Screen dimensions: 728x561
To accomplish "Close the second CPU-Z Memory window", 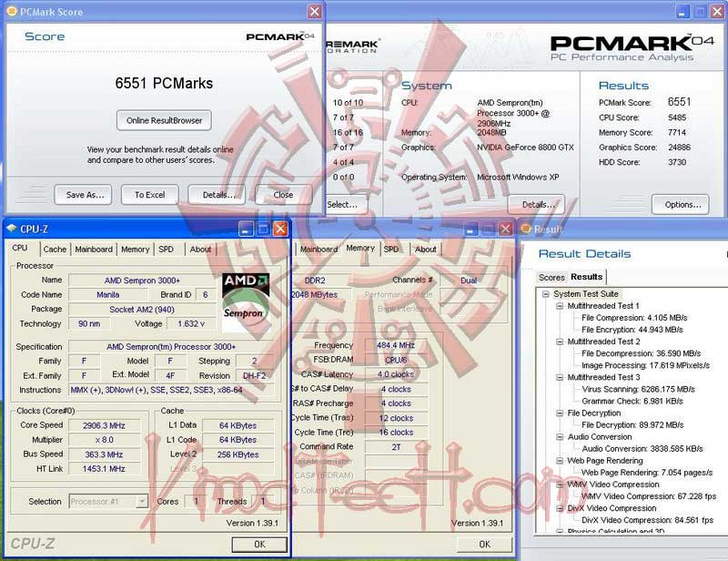I will coord(505,229).
